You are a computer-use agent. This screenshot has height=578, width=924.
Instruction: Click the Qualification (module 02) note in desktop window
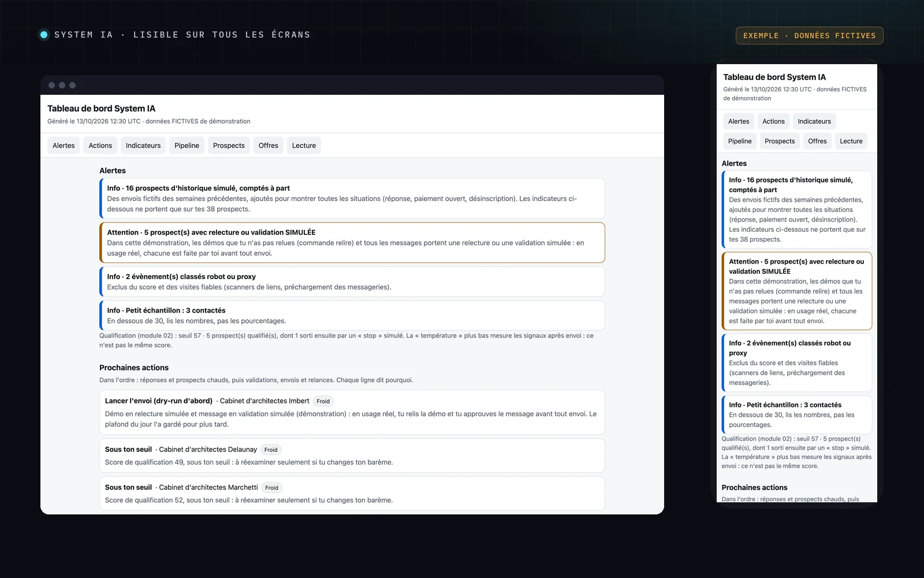point(346,340)
